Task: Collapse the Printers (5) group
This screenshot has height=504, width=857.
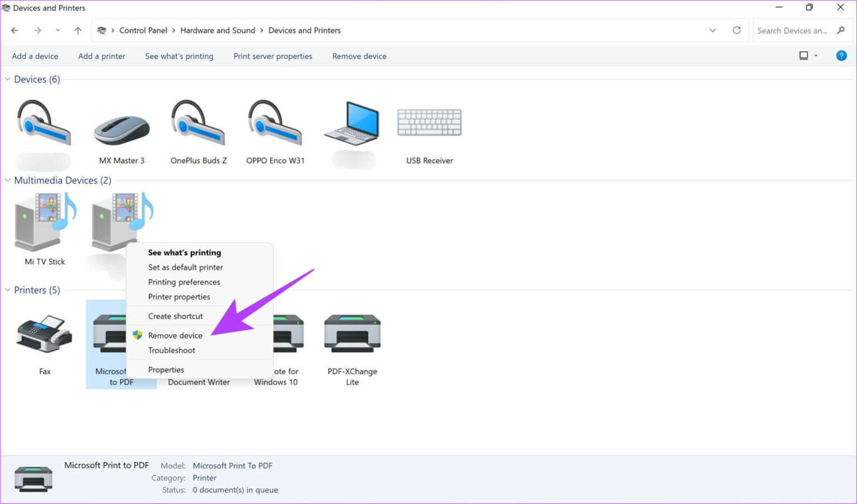Action: (8, 290)
